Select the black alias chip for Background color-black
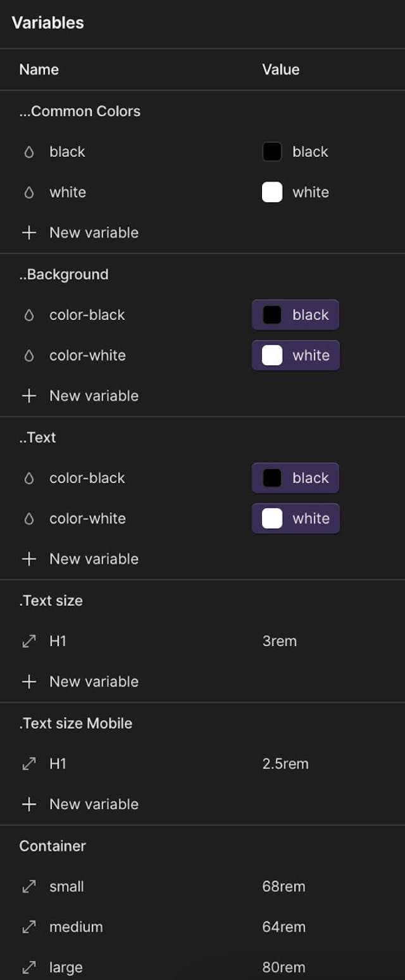The height and width of the screenshot is (980, 405). click(296, 315)
